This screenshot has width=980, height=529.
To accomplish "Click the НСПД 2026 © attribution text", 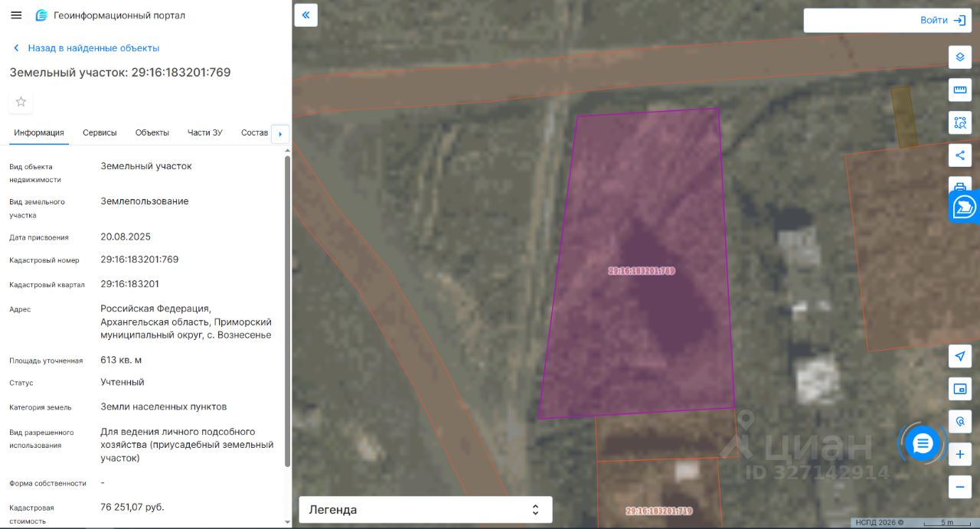I will click(880, 523).
